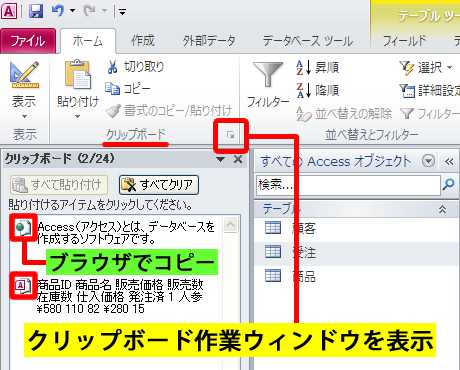Click the 表示 view icon with ruler and pencil

click(24, 75)
